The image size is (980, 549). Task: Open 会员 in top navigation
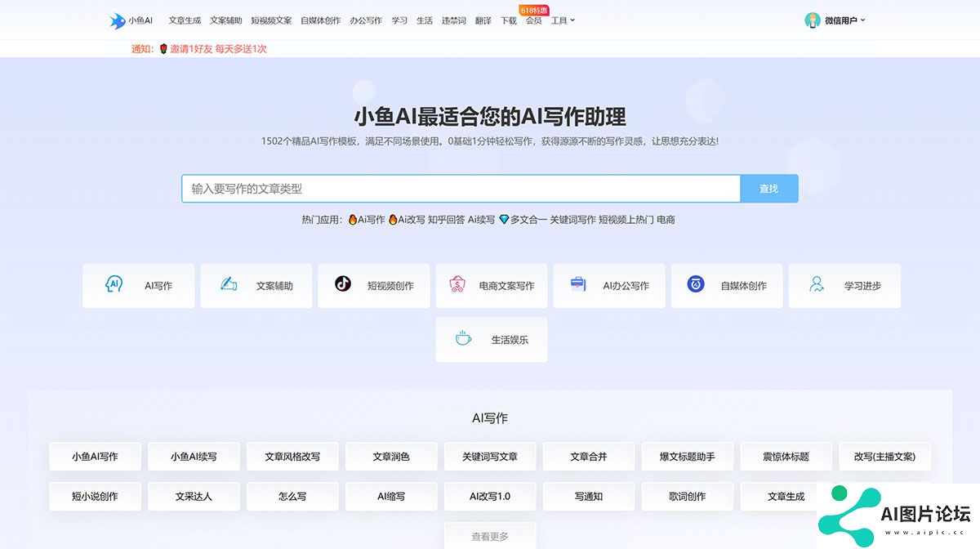[x=533, y=20]
